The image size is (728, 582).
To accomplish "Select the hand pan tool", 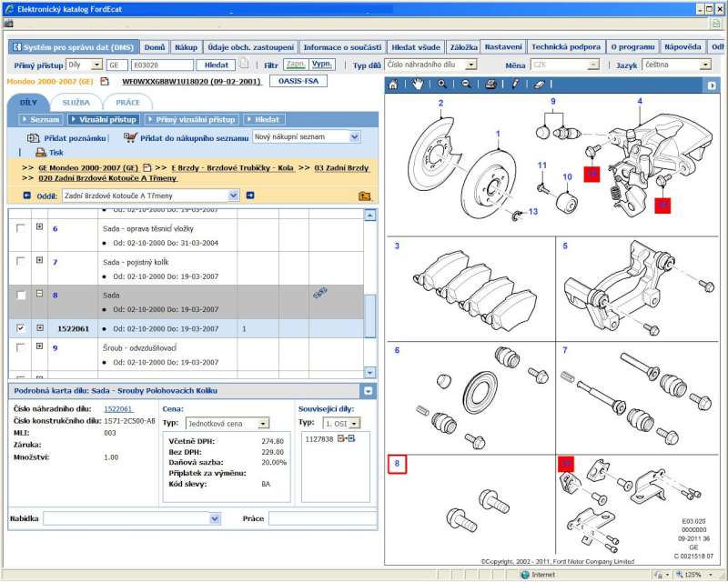I will (418, 85).
